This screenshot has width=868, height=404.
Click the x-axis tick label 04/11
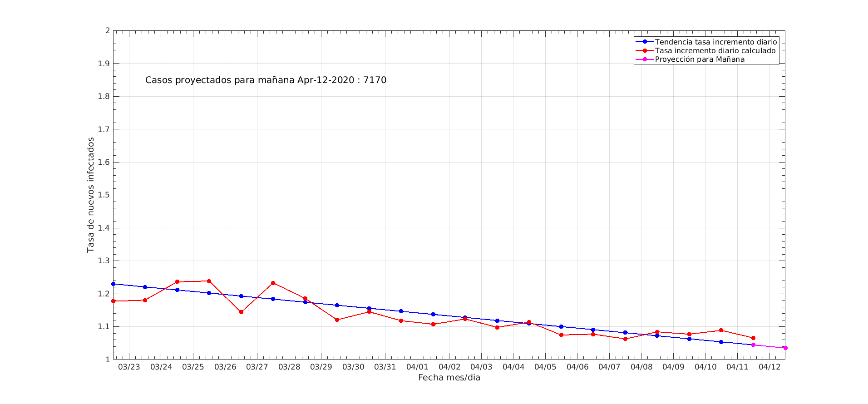click(737, 367)
